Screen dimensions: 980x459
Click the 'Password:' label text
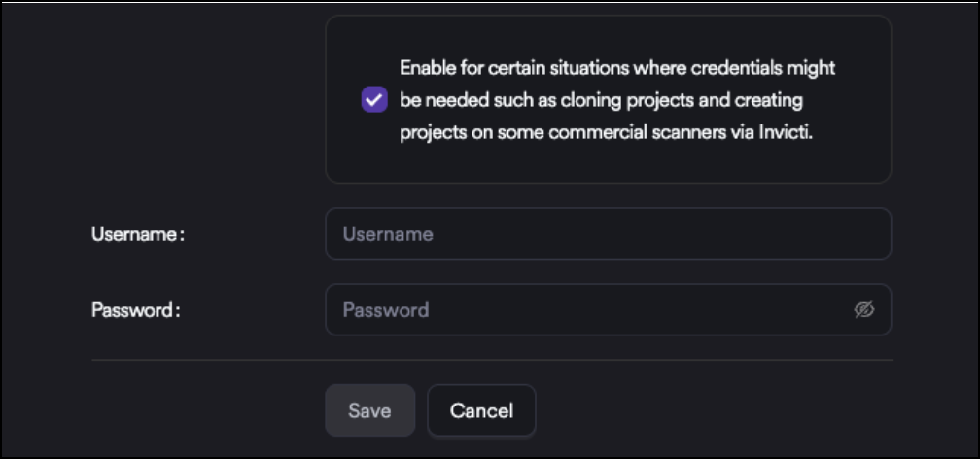136,310
